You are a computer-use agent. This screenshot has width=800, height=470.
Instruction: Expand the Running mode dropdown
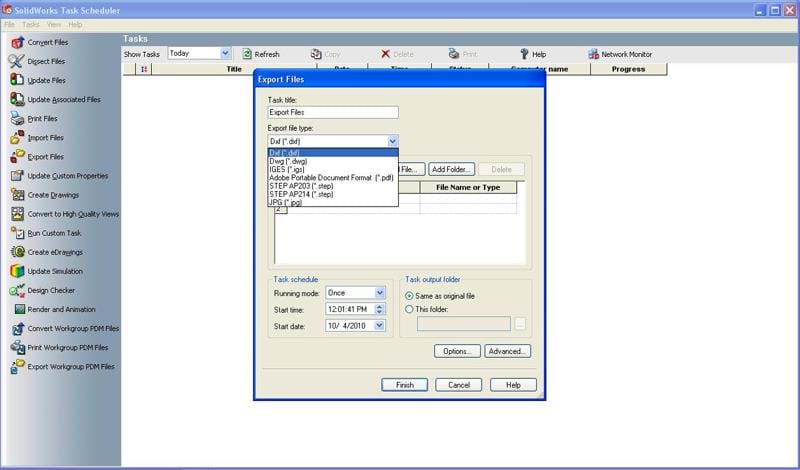[x=379, y=293]
